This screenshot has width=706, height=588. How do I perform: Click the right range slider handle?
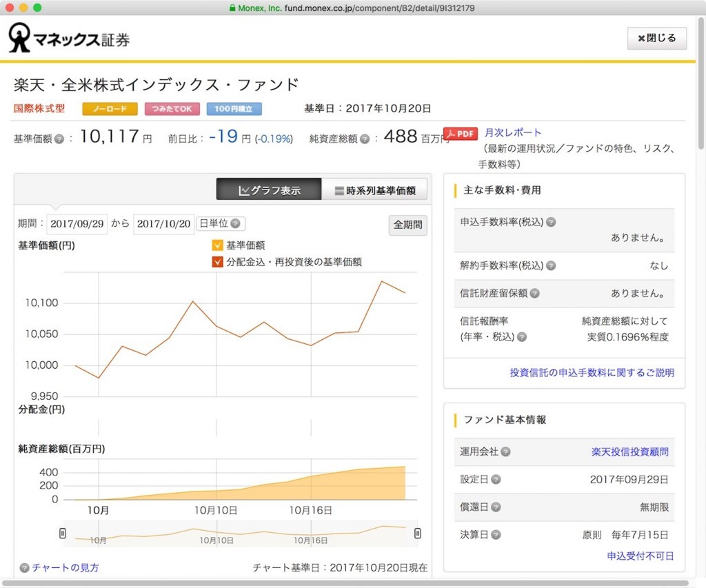coord(418,534)
